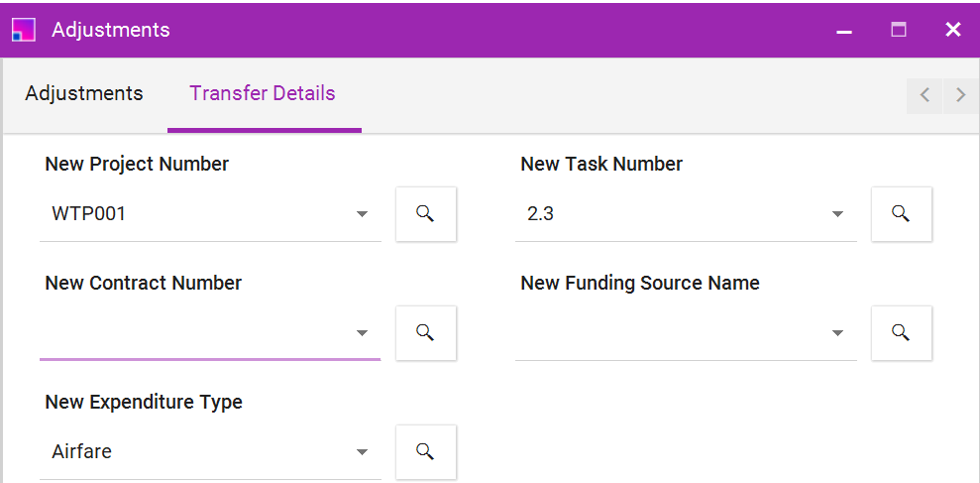Switch to the Adjustments tab
980x483 pixels.
pyautogui.click(x=84, y=94)
